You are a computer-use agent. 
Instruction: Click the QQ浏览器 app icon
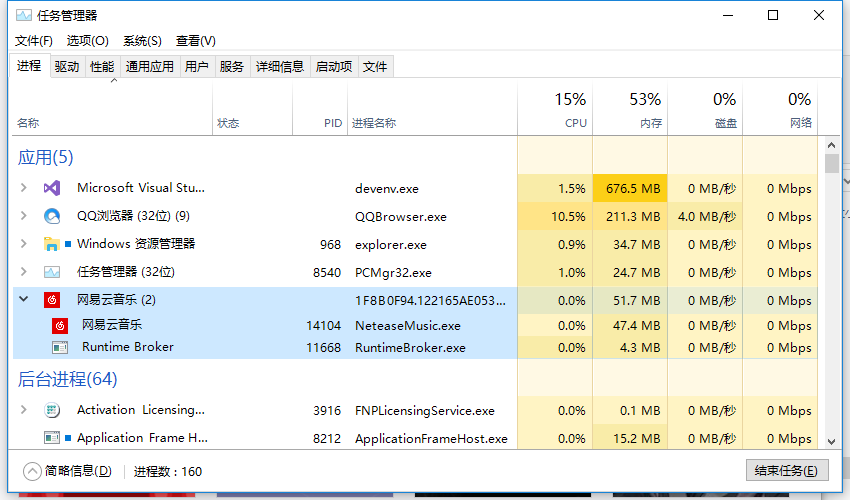click(52, 216)
